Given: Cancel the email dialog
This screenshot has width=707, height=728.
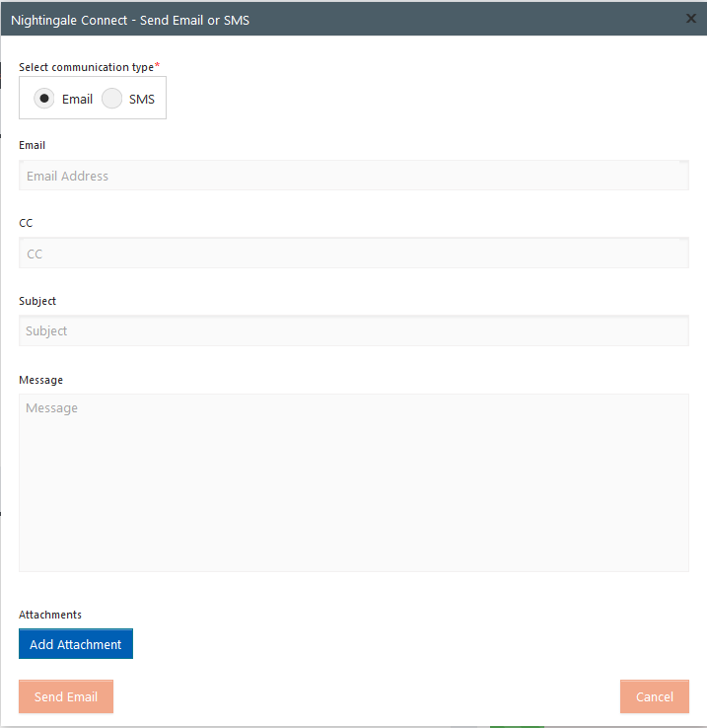Looking at the screenshot, I should (x=655, y=696).
